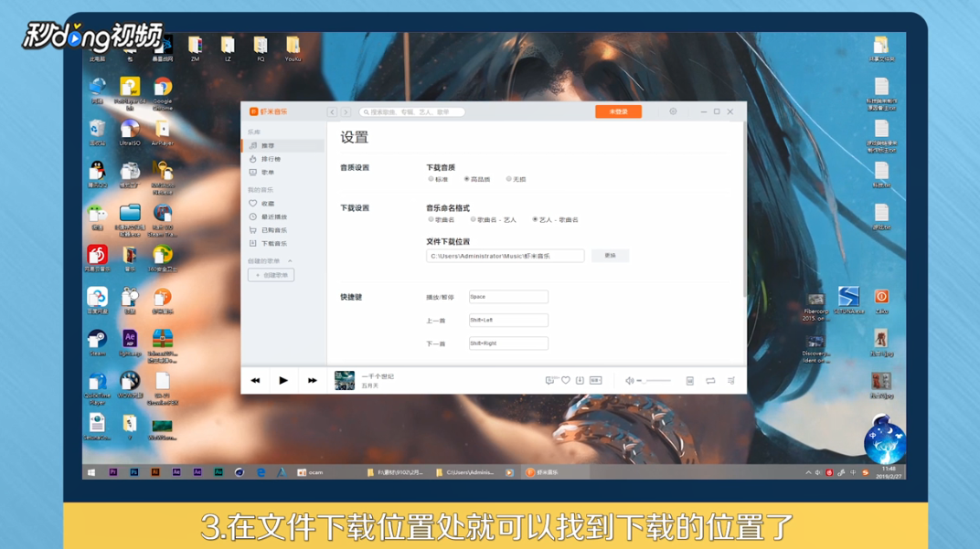Image resolution: width=980 pixels, height=549 pixels.
Task: Open comments for the current song
Action: (550, 380)
